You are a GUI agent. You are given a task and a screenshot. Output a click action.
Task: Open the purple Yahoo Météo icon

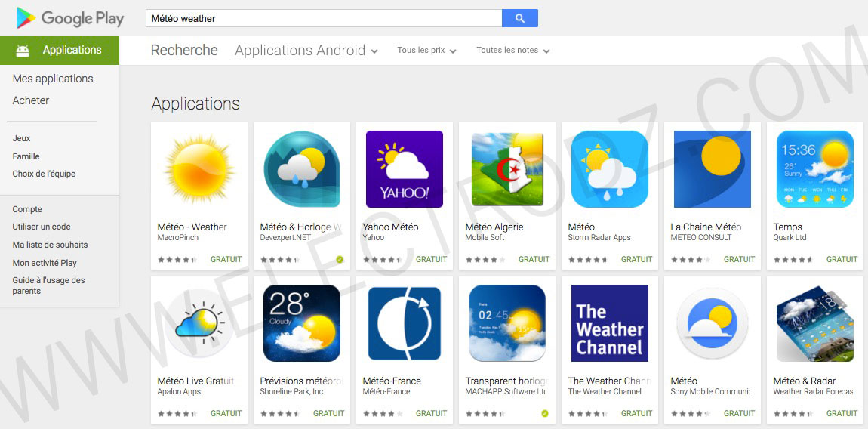point(405,169)
